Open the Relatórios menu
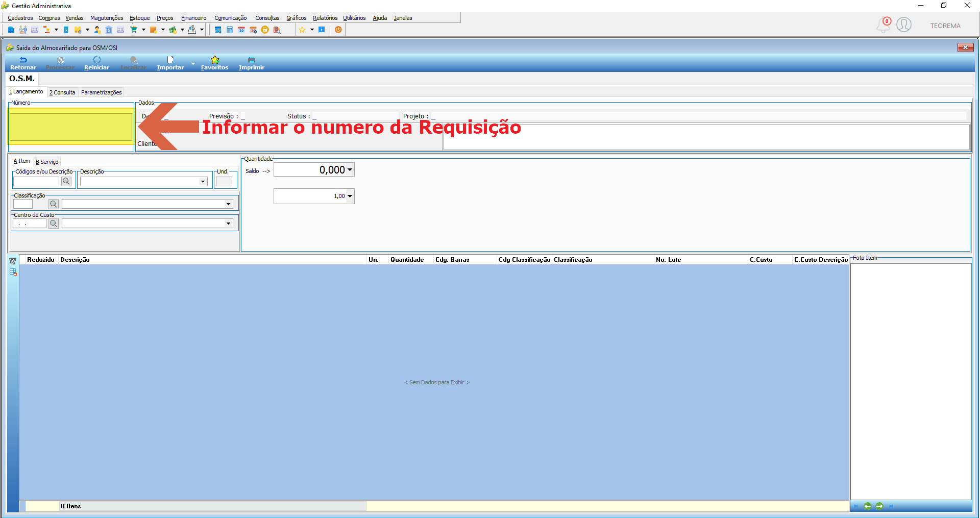980x518 pixels. [325, 18]
